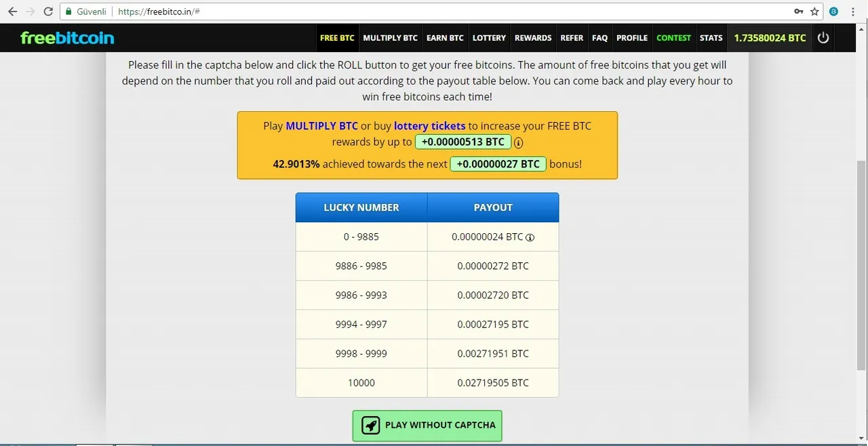Screen dimensions: 868x446
Task: Bookmark this page with star icon
Action: pyautogui.click(x=814, y=12)
